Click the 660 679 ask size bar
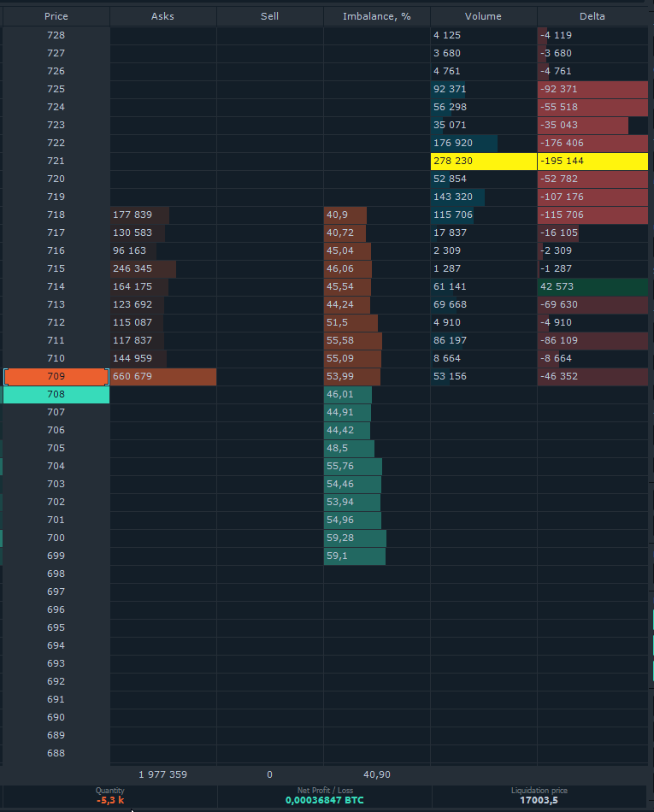The image size is (654, 812). tap(163, 376)
